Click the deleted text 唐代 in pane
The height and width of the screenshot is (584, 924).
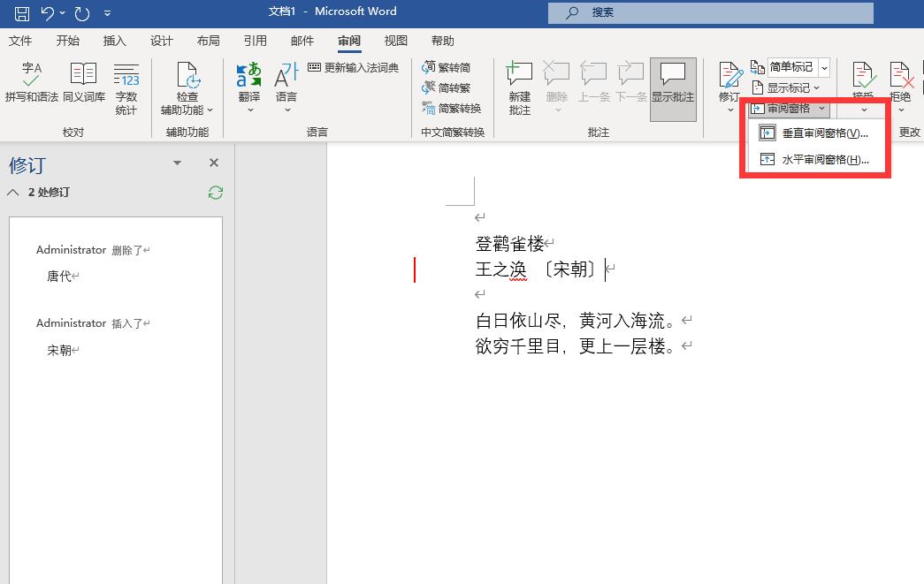pos(59,277)
